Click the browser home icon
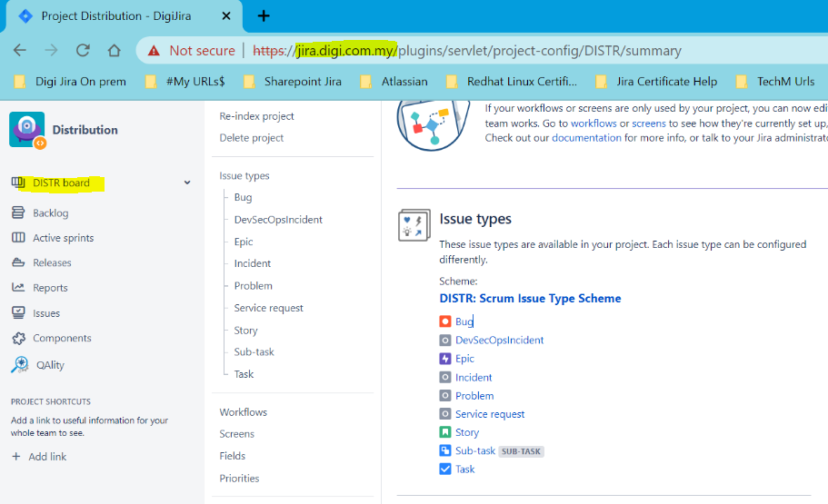Viewport: 828px width, 504px height. (x=114, y=50)
